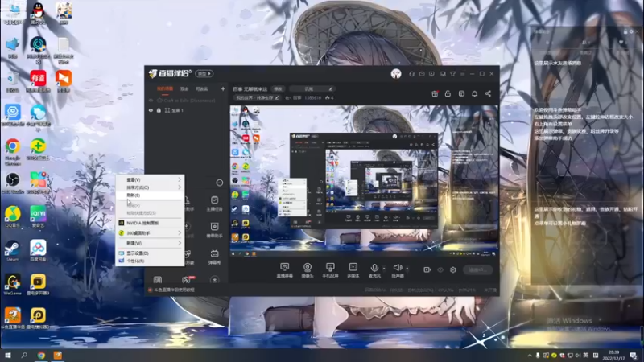This screenshot has height=362, width=644.
Task: Open Windows Start menu
Action: click(8, 355)
